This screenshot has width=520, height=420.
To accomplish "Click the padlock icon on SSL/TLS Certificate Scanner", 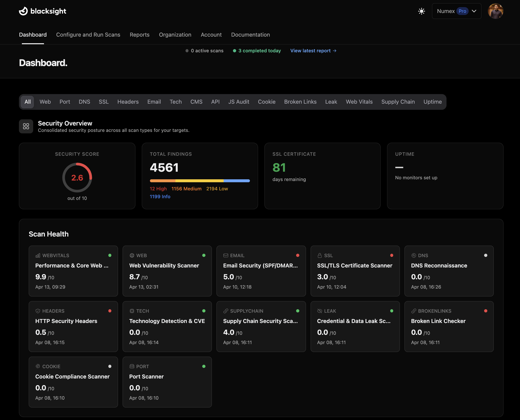I will (320, 255).
